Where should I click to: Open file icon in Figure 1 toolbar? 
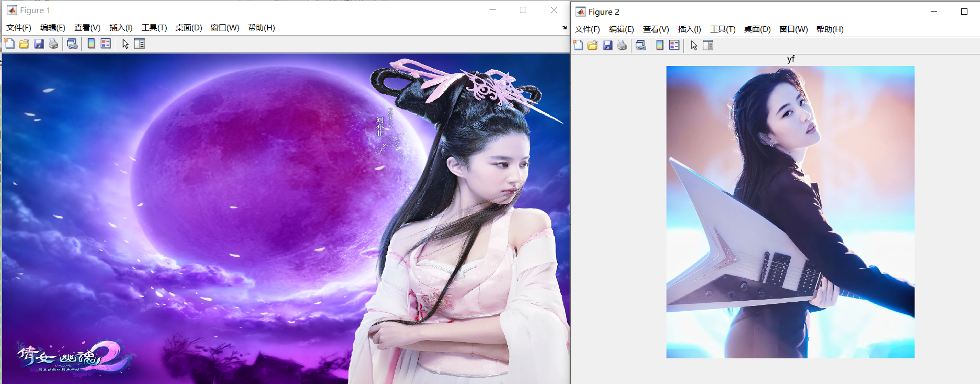pyautogui.click(x=24, y=43)
